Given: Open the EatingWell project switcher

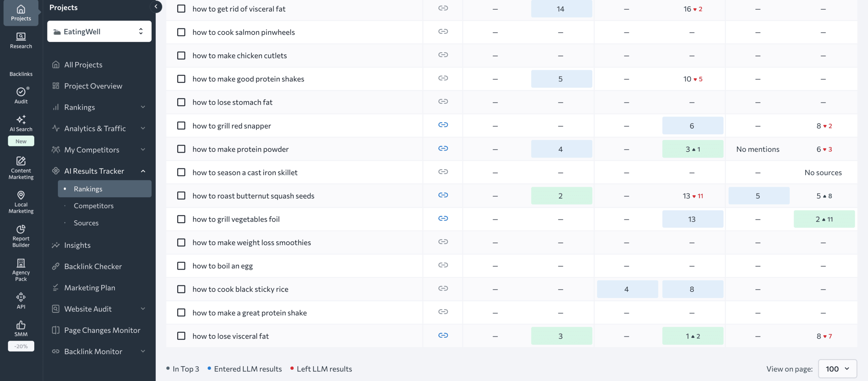Looking at the screenshot, I should (99, 31).
